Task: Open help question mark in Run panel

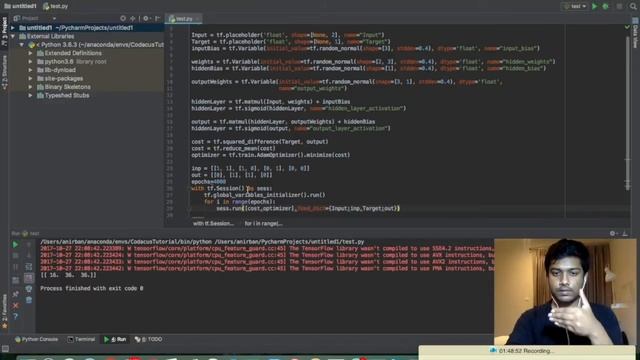Action: click(16, 316)
